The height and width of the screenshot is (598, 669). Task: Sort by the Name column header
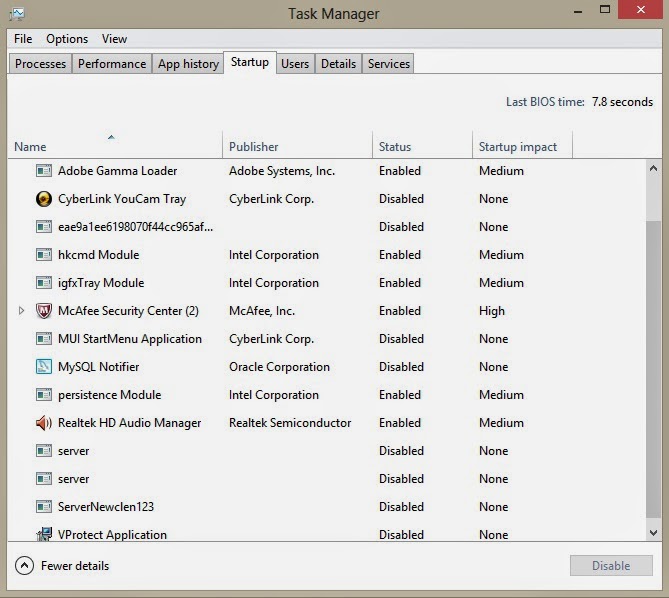[115, 146]
